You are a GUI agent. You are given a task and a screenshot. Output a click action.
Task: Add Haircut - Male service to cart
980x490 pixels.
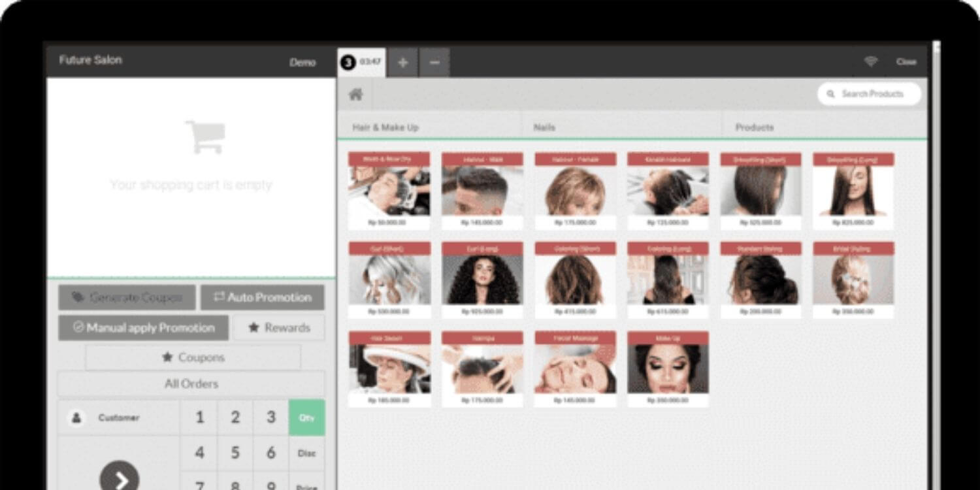click(482, 191)
